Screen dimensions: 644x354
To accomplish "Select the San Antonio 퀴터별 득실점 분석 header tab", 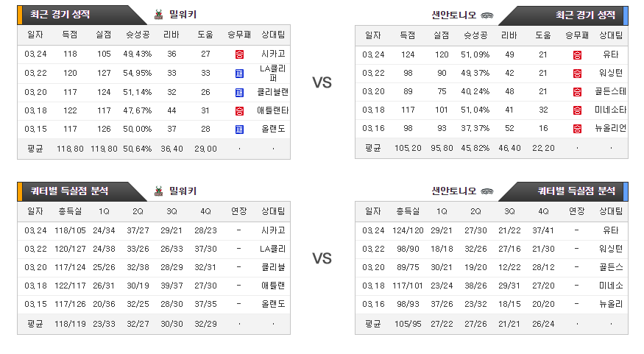I will pos(565,191).
